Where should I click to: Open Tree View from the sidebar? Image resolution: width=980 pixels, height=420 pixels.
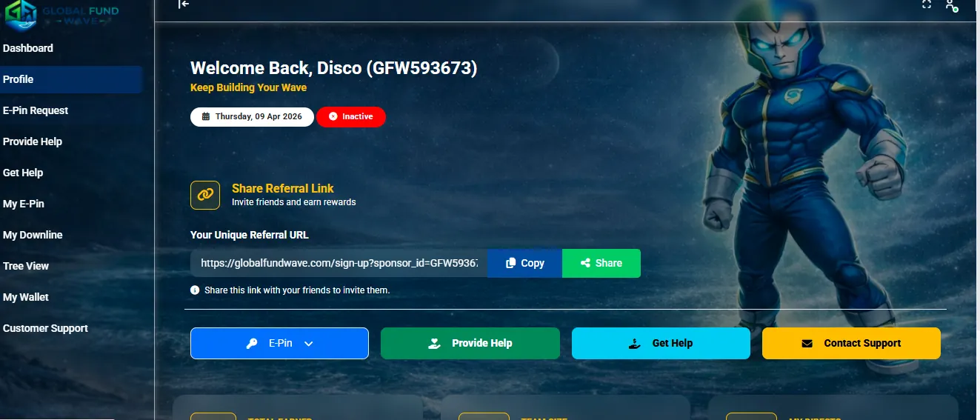26,266
